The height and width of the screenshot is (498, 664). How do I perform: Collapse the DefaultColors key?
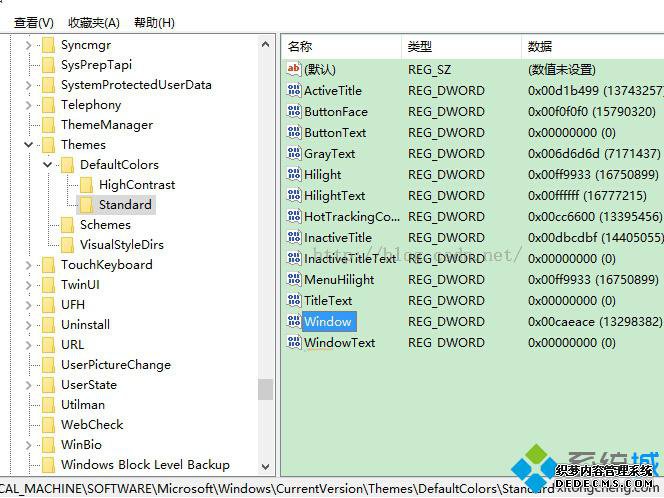pos(47,165)
